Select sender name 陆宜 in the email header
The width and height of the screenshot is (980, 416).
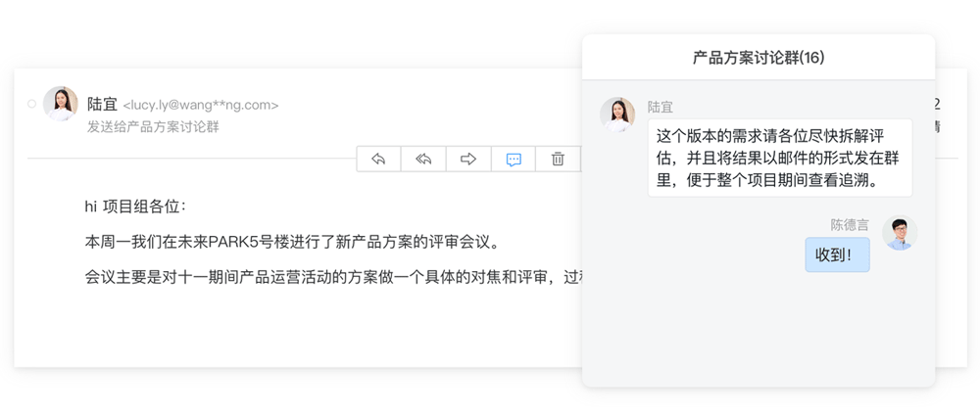tap(102, 104)
